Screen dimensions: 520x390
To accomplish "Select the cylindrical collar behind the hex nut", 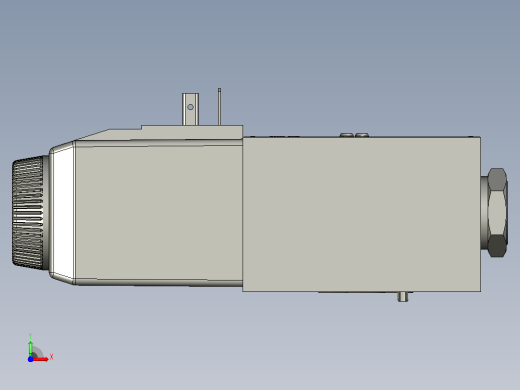I will tap(484, 213).
